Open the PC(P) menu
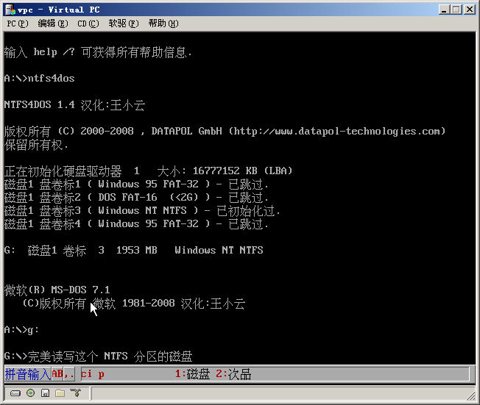This screenshot has width=480, height=405. click(17, 24)
